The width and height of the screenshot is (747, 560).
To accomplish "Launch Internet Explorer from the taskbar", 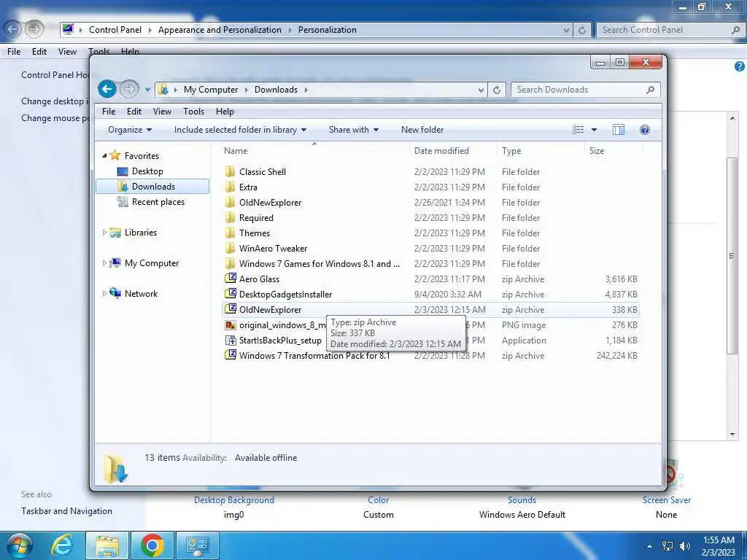I will tap(62, 545).
